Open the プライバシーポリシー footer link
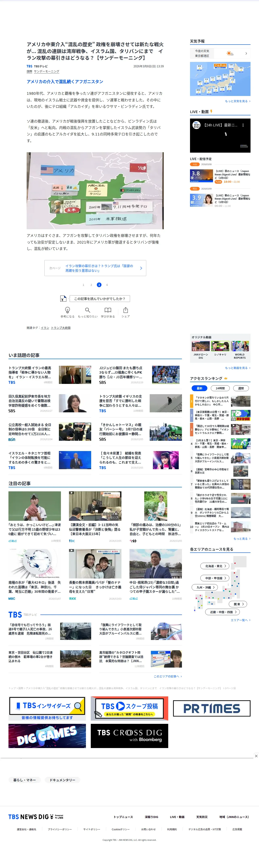 [x=60, y=829]
